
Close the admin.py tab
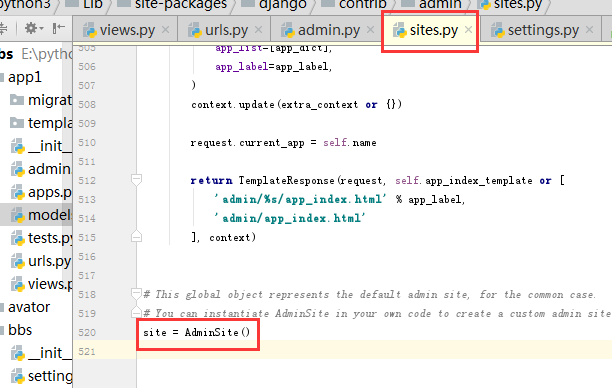pos(370,30)
